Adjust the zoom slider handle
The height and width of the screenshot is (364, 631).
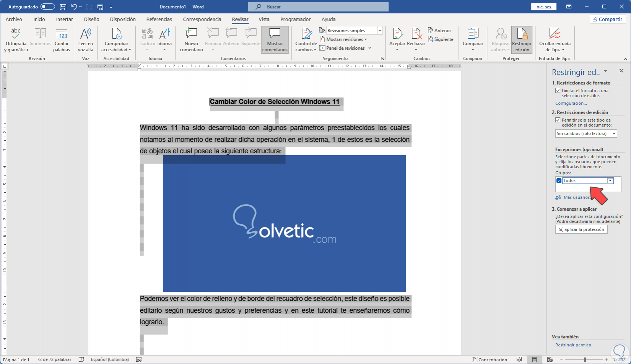coord(585,359)
